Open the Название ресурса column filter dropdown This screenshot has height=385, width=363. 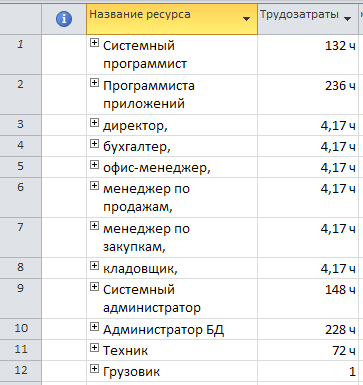pos(246,19)
